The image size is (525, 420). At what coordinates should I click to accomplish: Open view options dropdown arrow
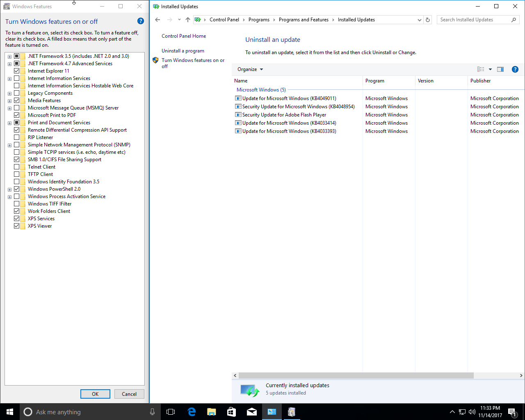pos(490,69)
